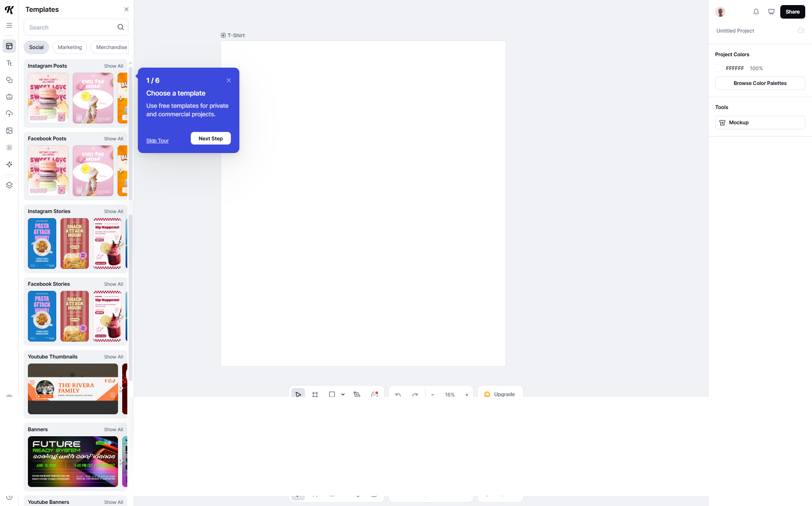
Task: Select the artboard frame tool
Action: [315, 394]
